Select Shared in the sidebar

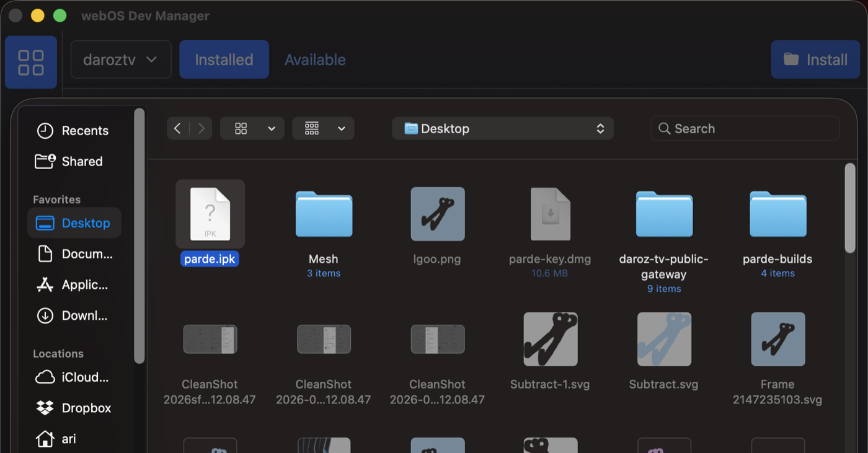[x=74, y=161]
